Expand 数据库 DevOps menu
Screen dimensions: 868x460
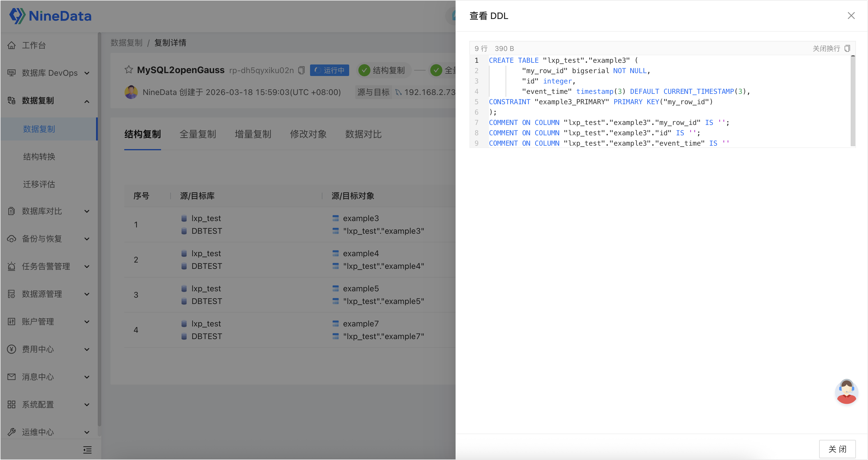87,73
